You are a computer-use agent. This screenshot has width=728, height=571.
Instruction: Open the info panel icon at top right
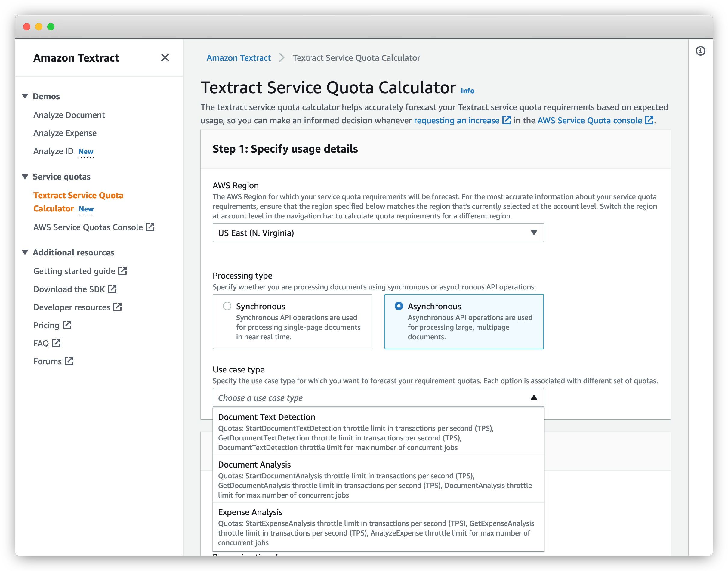point(700,51)
